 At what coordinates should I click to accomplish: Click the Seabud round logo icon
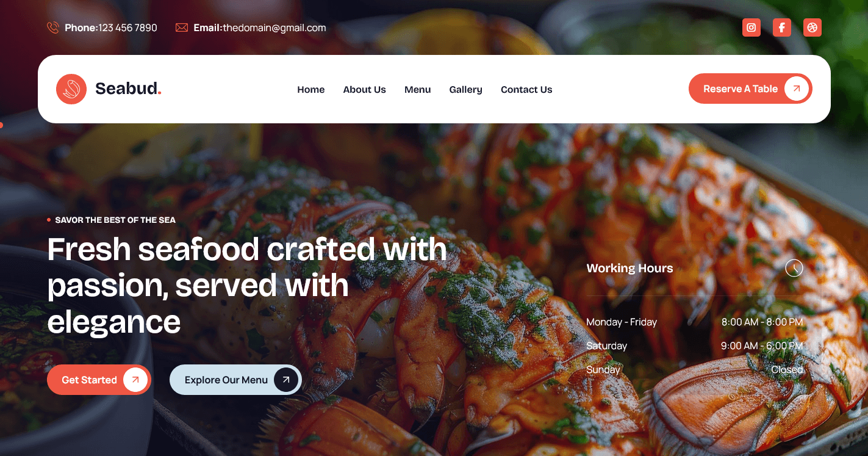click(71, 89)
